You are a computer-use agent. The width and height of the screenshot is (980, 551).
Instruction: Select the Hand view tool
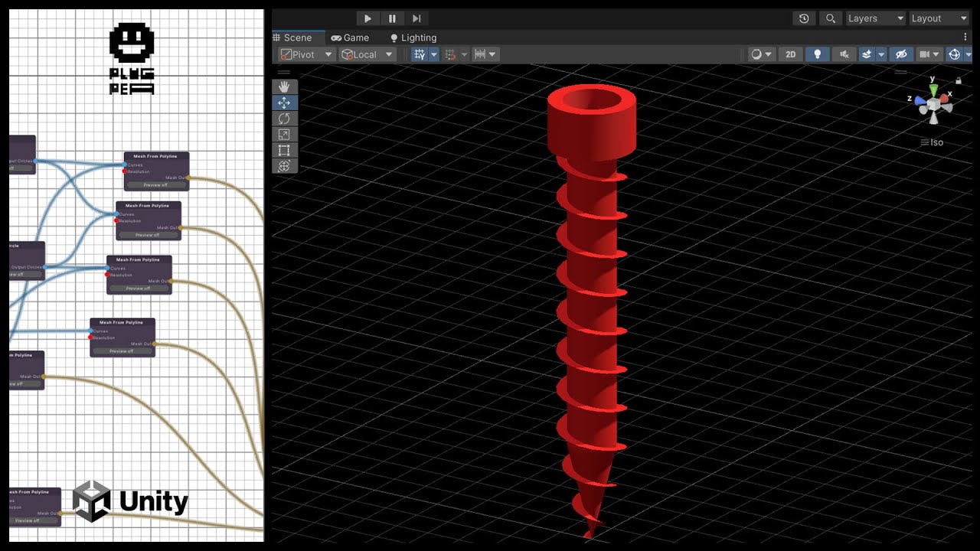(284, 86)
